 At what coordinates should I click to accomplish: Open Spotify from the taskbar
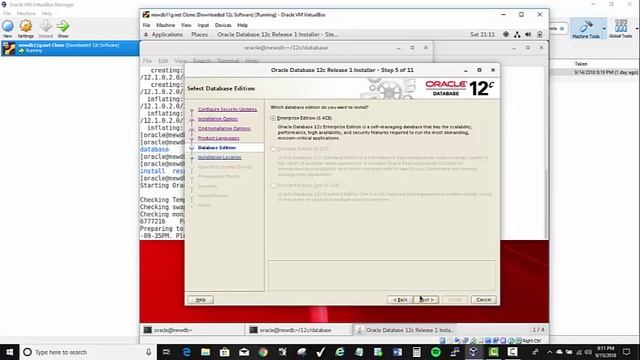coord(436,352)
